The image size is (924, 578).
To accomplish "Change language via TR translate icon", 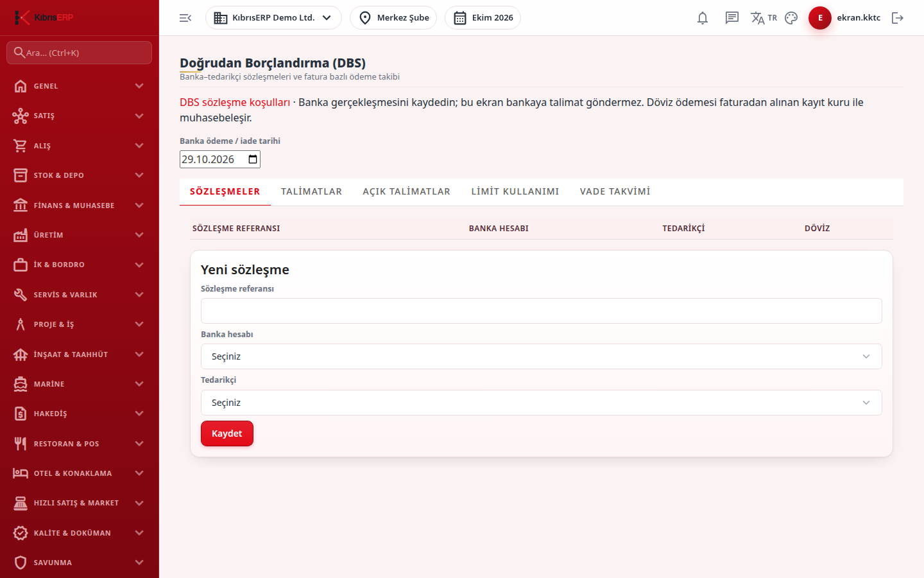I will [764, 18].
